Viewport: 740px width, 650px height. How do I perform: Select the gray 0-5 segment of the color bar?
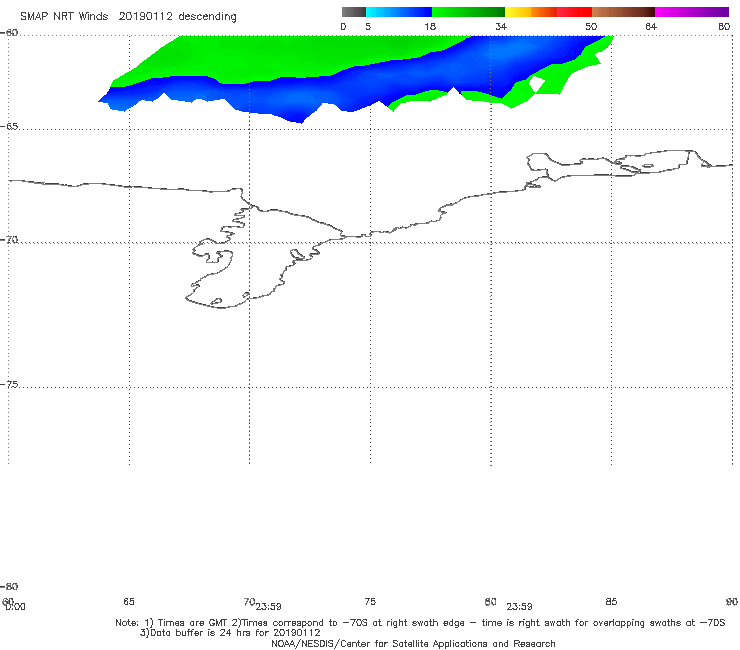tap(354, 12)
